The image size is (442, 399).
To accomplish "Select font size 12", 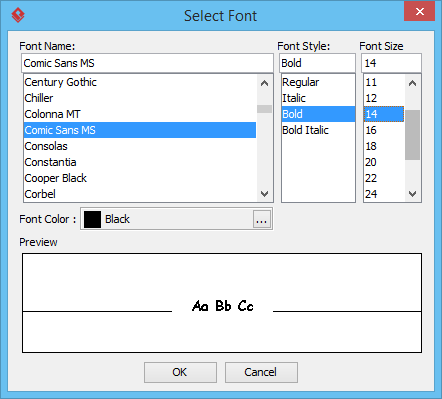I will [384, 98].
